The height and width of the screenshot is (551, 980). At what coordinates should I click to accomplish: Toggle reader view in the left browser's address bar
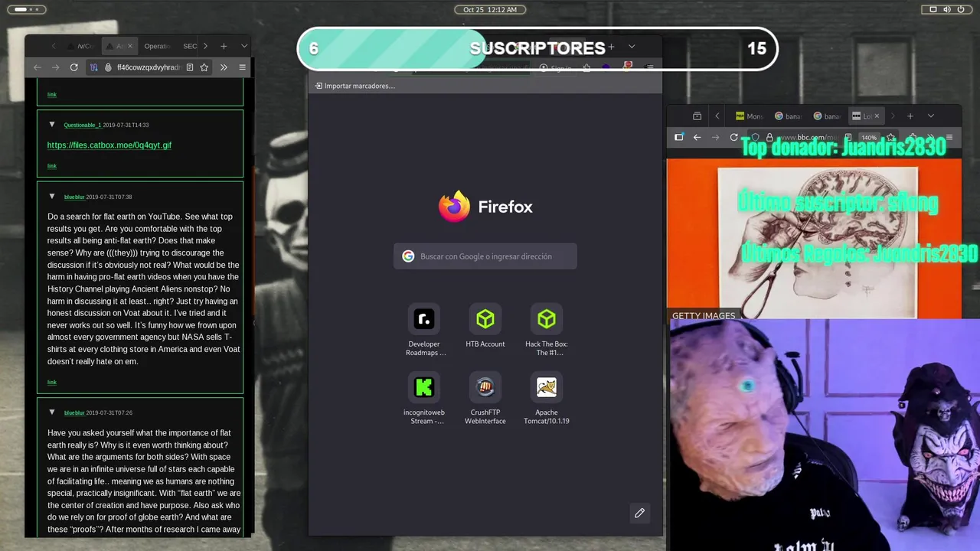pos(190,67)
